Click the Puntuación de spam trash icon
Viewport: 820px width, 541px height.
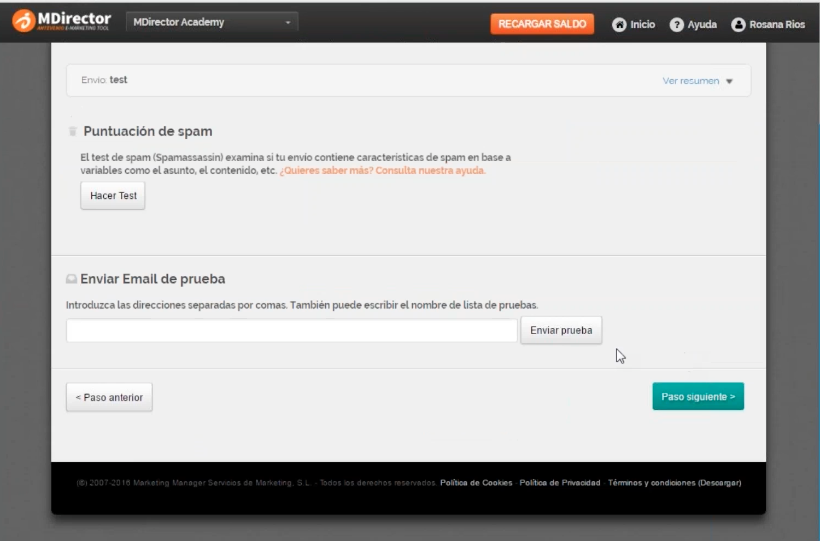pos(73,131)
